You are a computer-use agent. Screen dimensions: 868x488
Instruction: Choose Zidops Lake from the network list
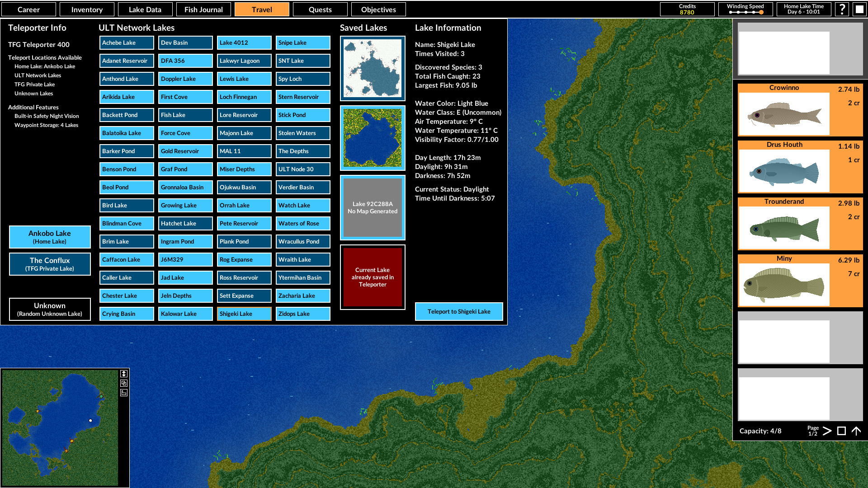[x=302, y=314]
